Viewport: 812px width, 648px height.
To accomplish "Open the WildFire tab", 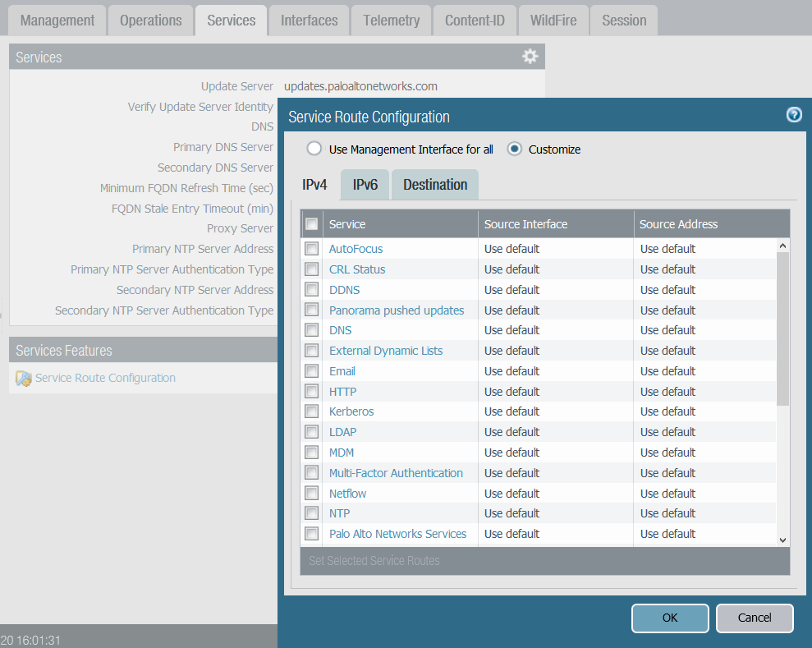I will point(553,21).
